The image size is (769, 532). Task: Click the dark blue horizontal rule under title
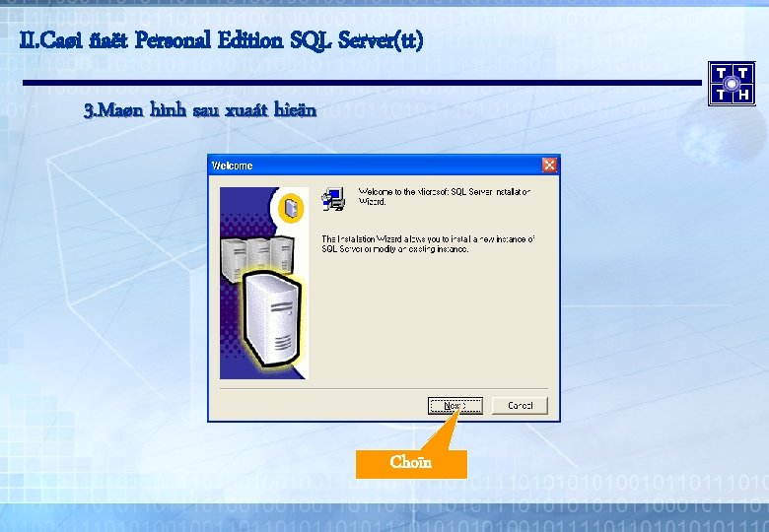tap(362, 83)
